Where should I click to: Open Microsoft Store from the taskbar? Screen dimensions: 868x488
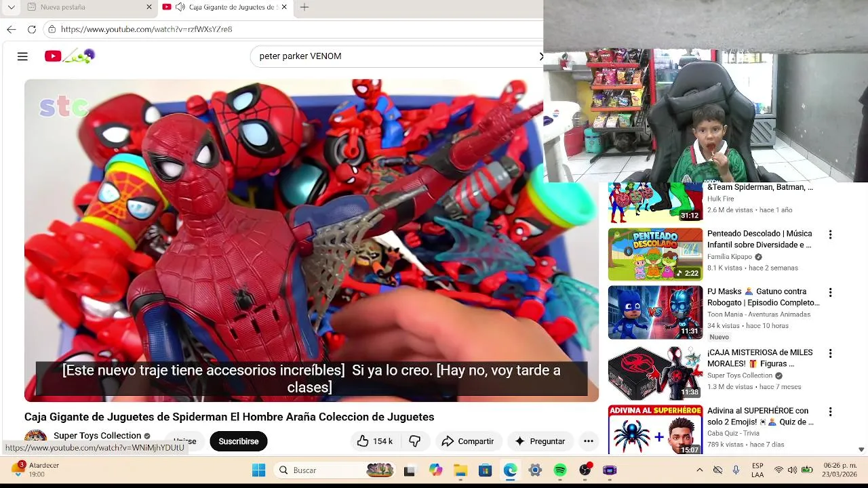pyautogui.click(x=485, y=470)
